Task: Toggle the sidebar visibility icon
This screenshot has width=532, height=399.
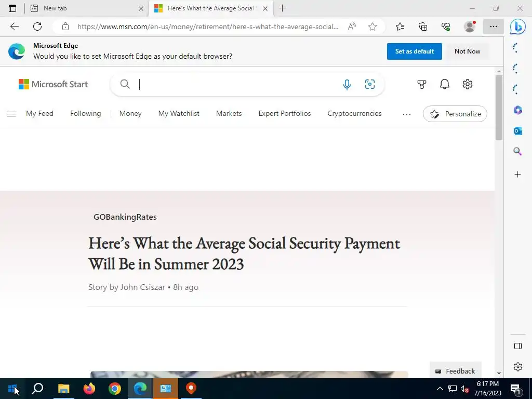Action: pos(518,346)
